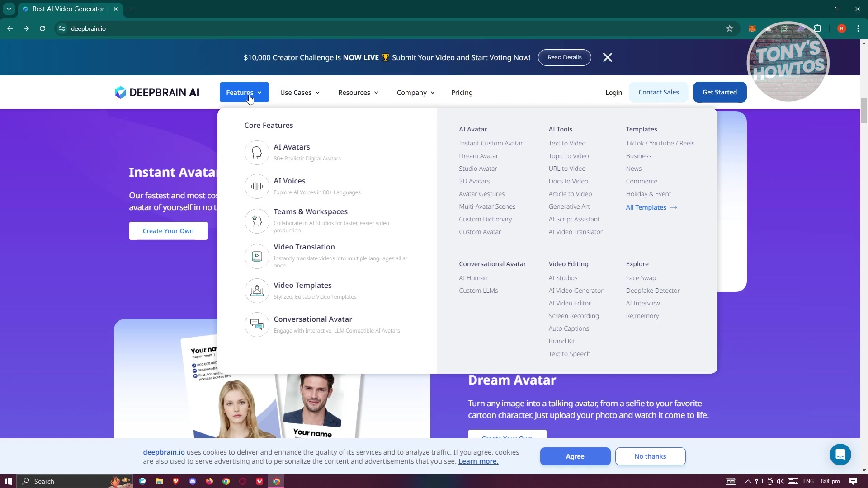This screenshot has height=488, width=868.
Task: Open the browser extensions menu
Action: [817, 28]
